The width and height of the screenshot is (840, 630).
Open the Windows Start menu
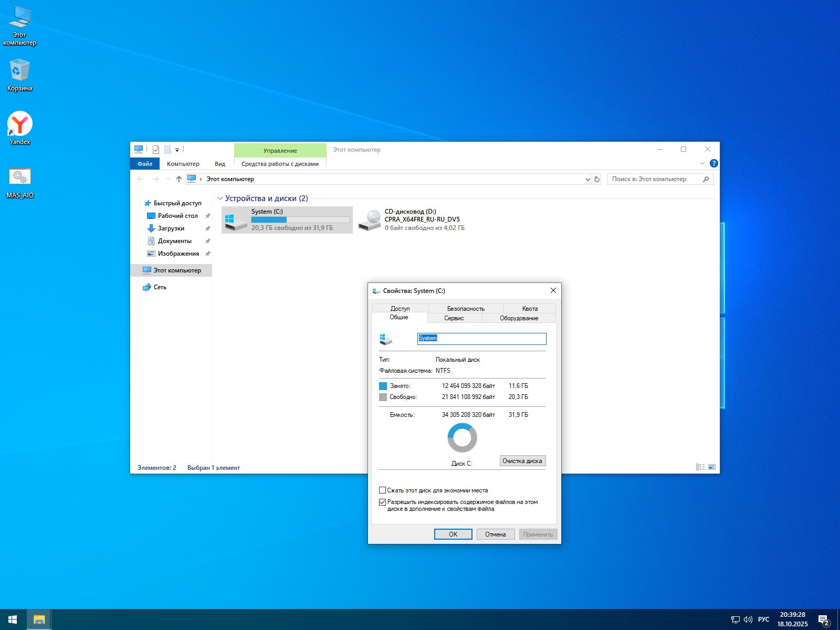[x=13, y=619]
